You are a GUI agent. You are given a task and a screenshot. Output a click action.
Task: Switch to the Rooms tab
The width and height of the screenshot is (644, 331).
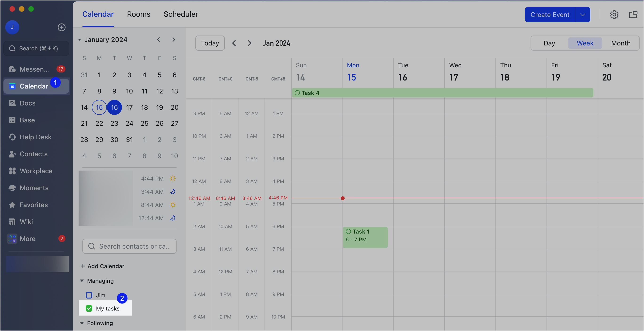point(138,14)
